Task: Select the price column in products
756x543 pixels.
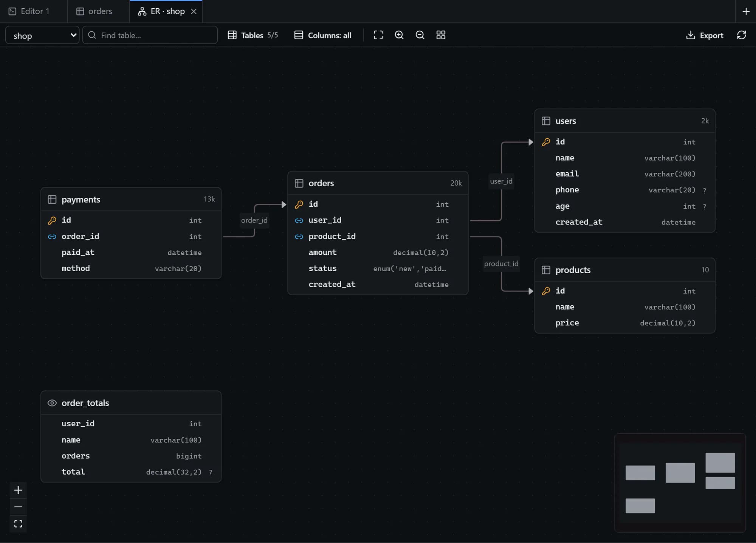Action: pyautogui.click(x=625, y=323)
